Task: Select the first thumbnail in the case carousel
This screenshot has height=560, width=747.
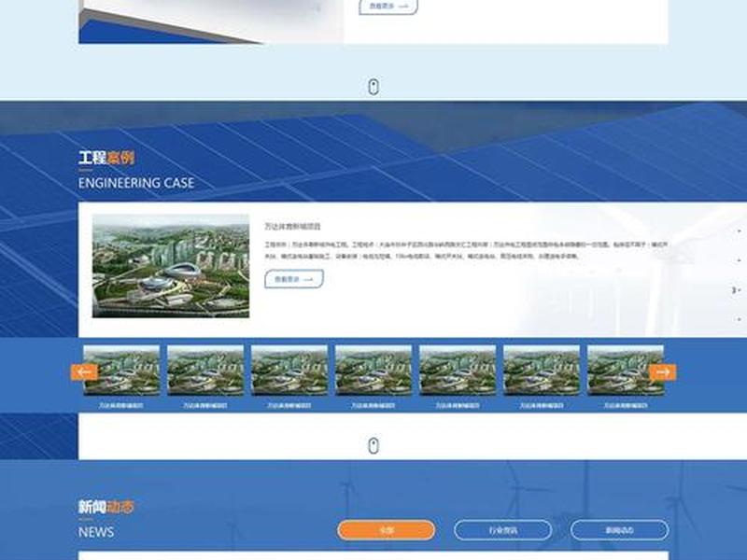Action: tap(121, 370)
